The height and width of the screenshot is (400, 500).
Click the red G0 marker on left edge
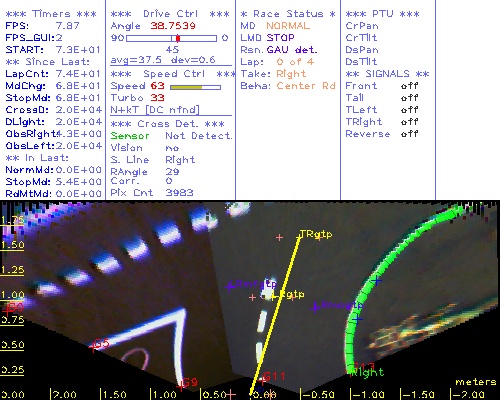[7, 310]
